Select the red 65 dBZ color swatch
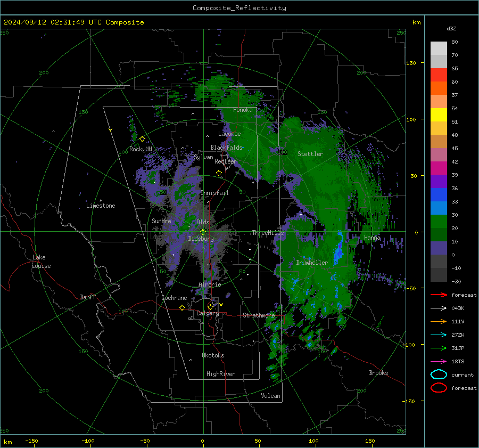479x448 pixels. coord(439,75)
